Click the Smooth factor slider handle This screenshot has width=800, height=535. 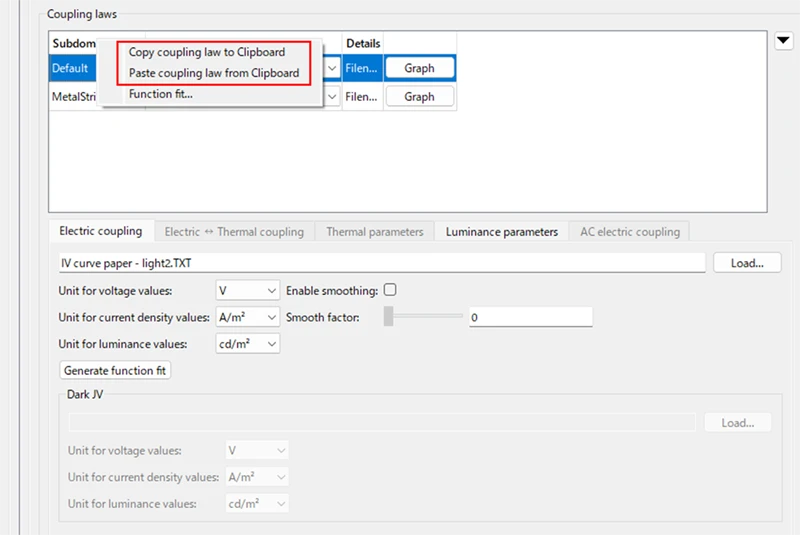tap(389, 316)
